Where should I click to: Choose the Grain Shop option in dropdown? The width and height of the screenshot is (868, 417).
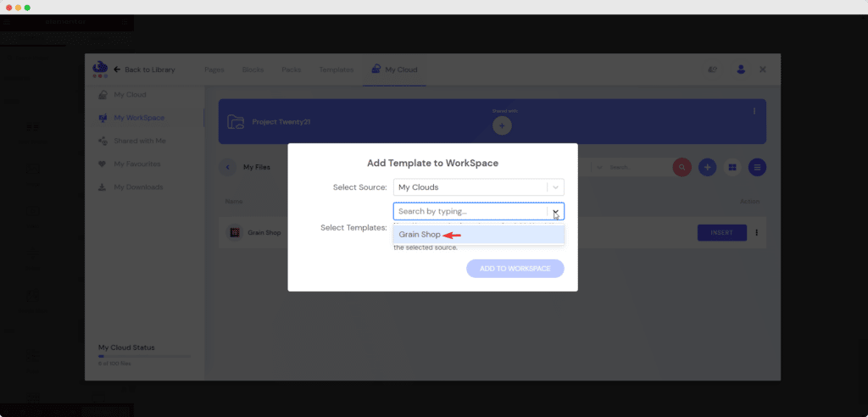pyautogui.click(x=478, y=234)
